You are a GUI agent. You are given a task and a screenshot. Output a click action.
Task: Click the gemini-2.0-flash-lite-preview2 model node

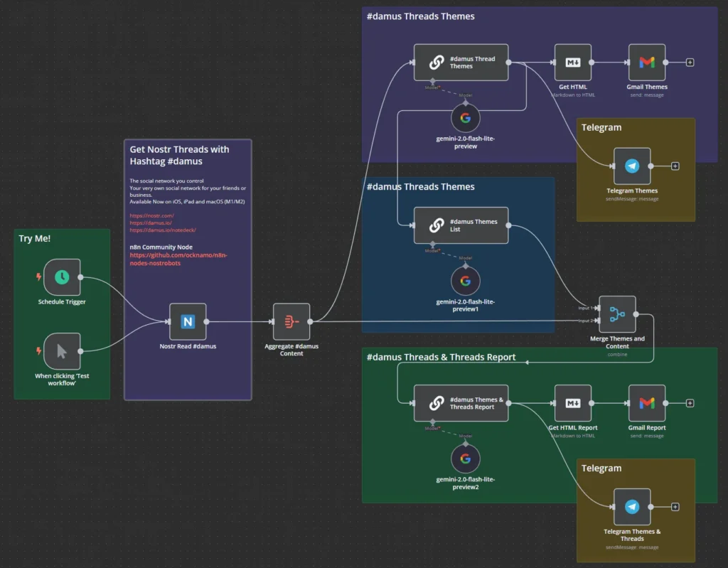pyautogui.click(x=465, y=459)
